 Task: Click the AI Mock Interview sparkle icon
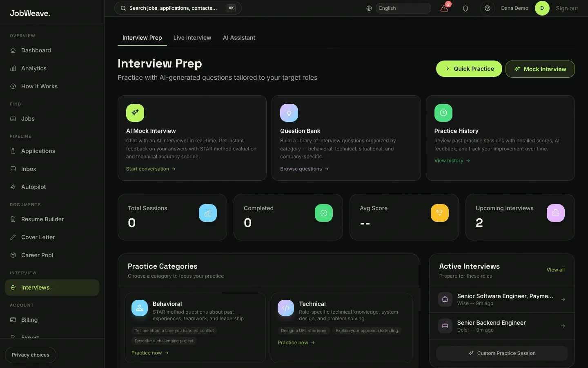click(x=135, y=113)
